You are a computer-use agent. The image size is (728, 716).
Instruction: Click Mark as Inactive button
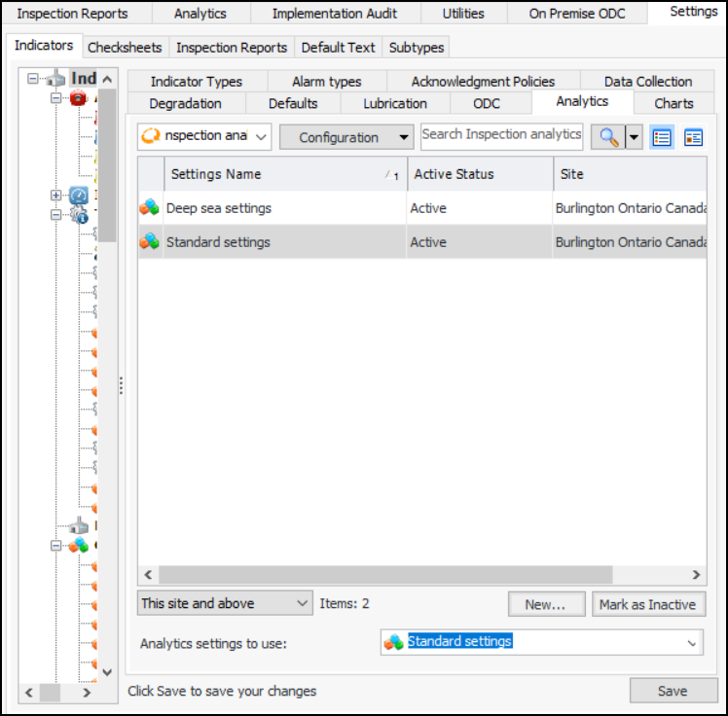tap(648, 604)
